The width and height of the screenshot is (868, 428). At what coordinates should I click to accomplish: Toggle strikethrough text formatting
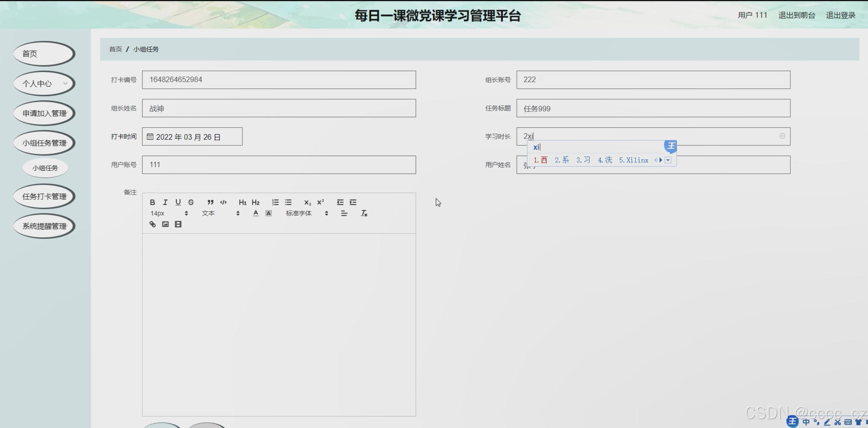tap(191, 202)
